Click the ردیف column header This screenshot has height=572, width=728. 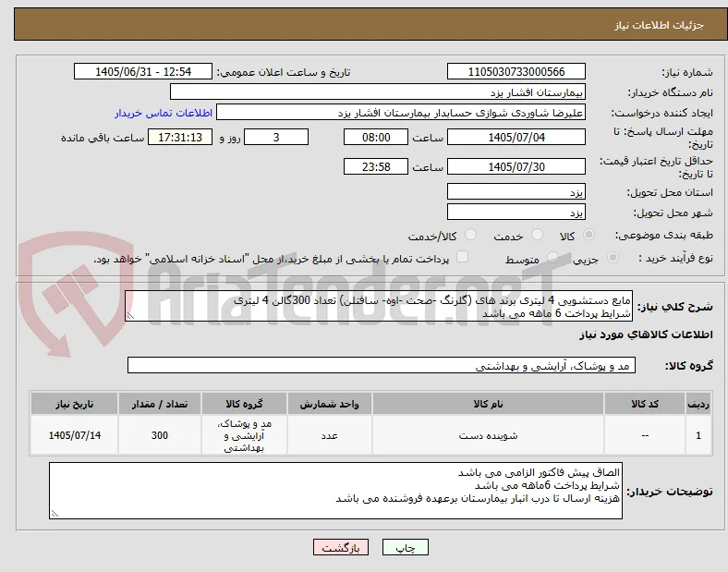point(698,404)
